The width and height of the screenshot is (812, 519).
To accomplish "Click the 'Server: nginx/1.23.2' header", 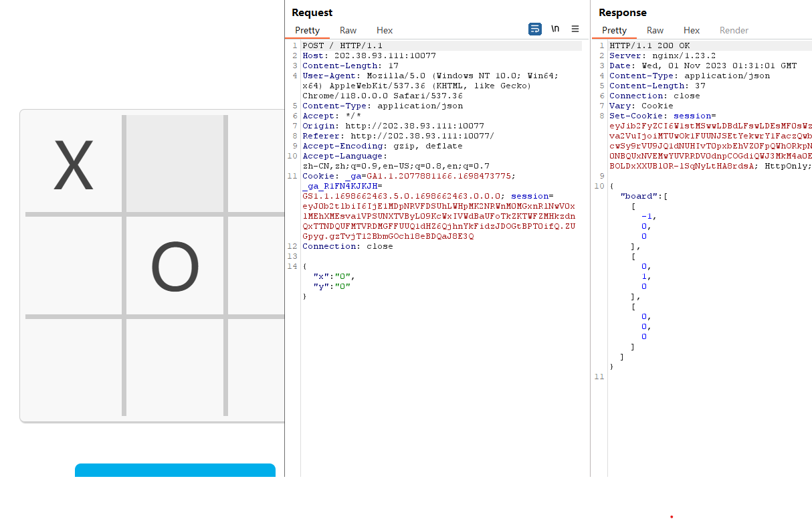I will [663, 56].
